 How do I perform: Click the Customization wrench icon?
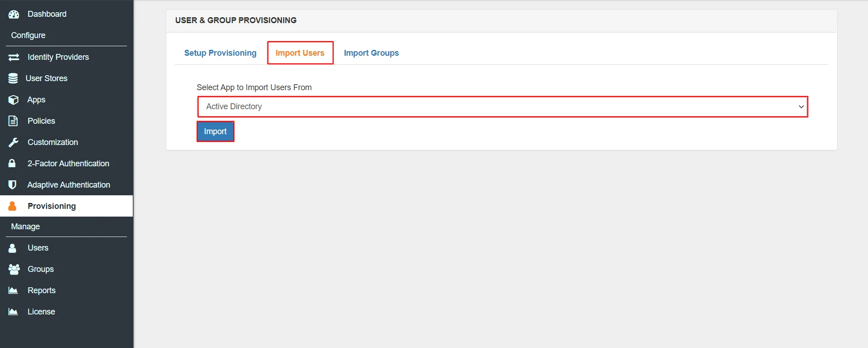[14, 142]
